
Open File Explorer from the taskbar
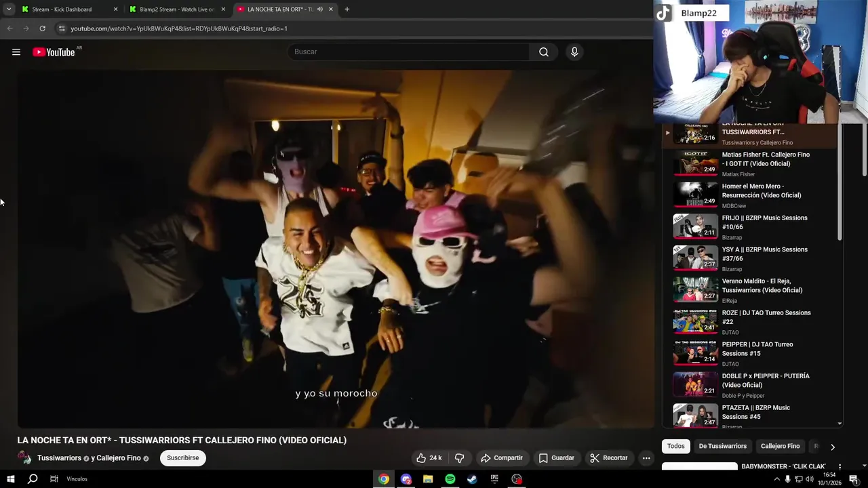pyautogui.click(x=428, y=479)
